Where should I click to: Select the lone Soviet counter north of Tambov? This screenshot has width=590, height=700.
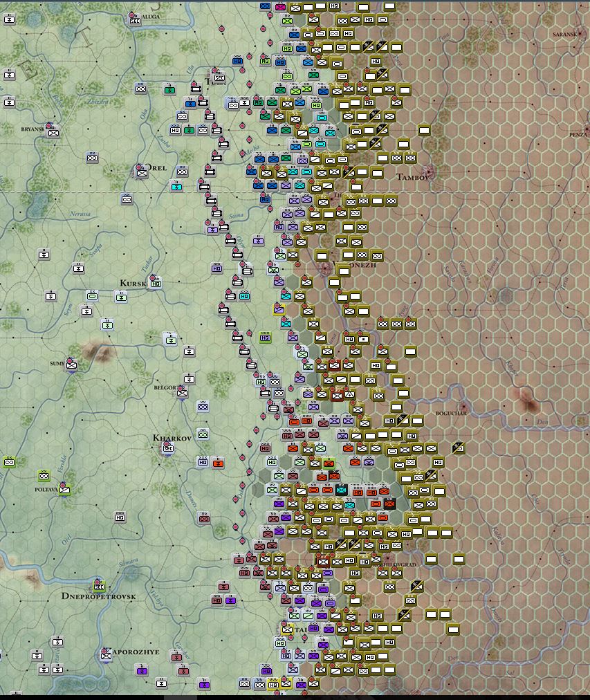click(424, 130)
